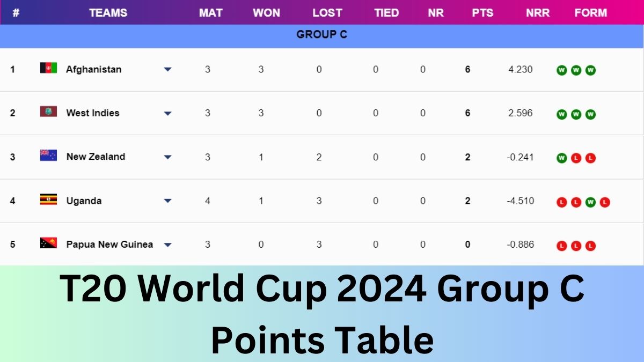Click Afghanistan's first green W form badge

[561, 70]
